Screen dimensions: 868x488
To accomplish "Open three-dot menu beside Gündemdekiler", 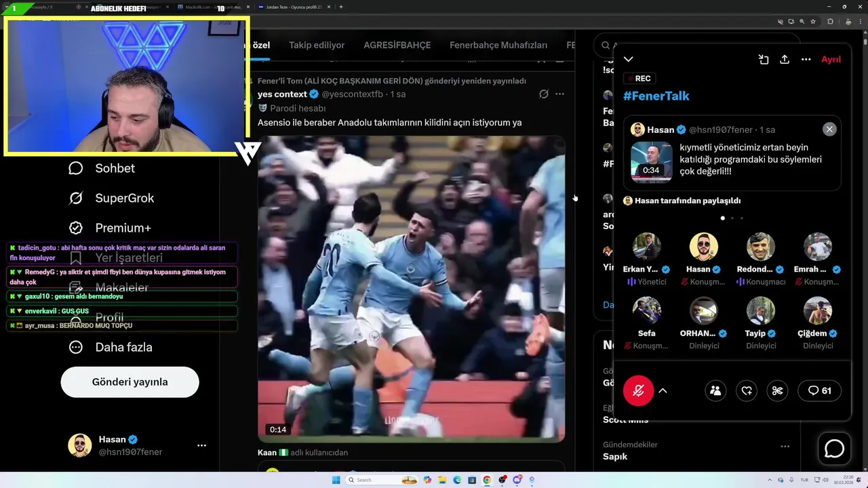I will 785,447.
